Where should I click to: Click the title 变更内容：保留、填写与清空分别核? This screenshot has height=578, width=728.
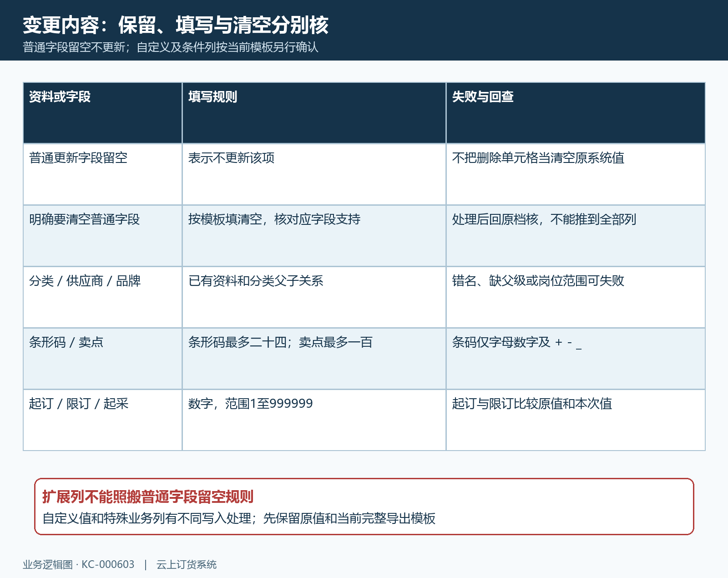176,25
